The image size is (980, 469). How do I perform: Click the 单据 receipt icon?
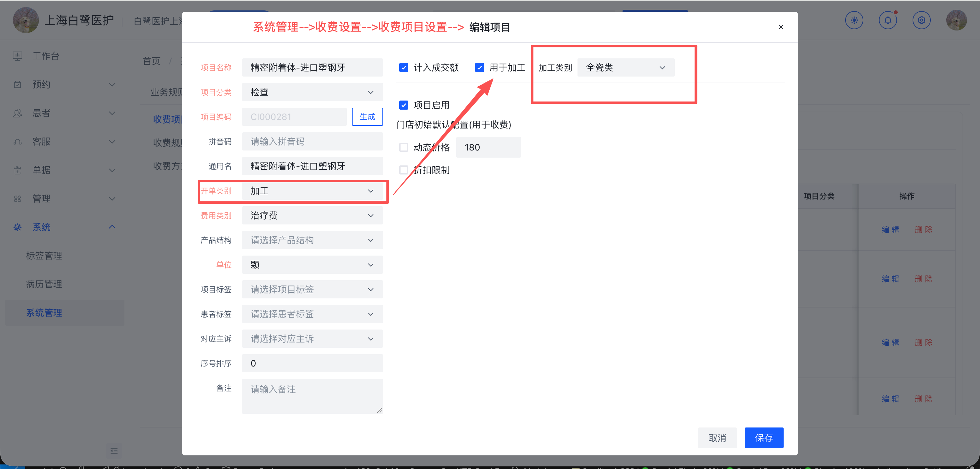coord(17,170)
